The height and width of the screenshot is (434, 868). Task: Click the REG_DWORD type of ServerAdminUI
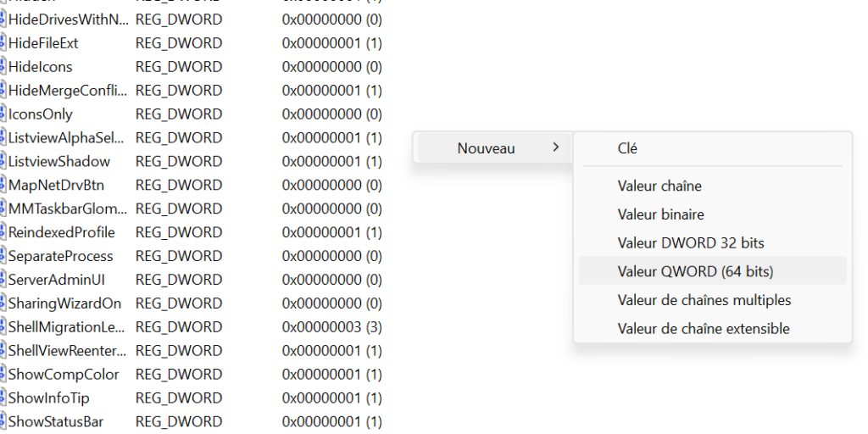click(x=179, y=280)
